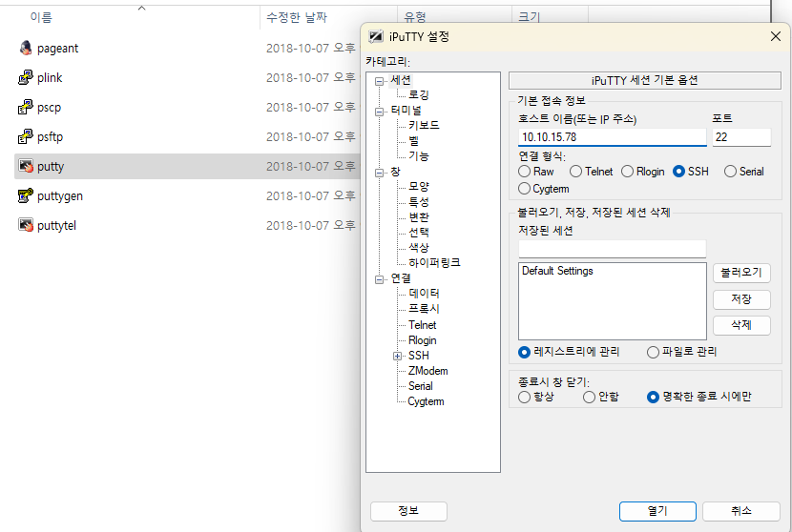This screenshot has width=792, height=532.
Task: Open the Rlogin tree category
Action: [423, 340]
